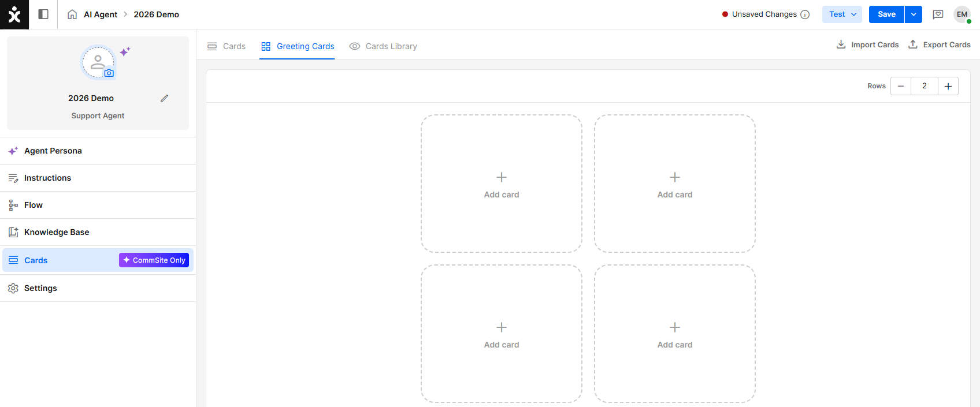Add card in top-right slot
Screen dimensions: 980x407
coord(675,184)
